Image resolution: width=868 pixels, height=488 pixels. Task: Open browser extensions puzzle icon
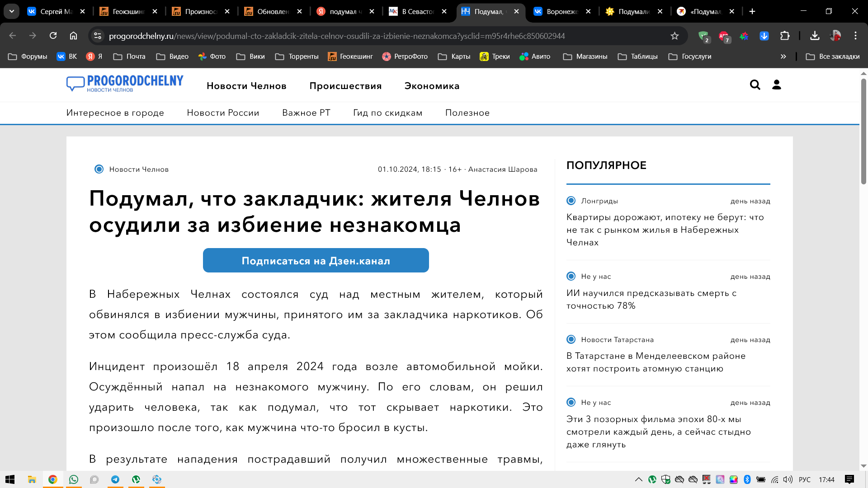(x=785, y=36)
